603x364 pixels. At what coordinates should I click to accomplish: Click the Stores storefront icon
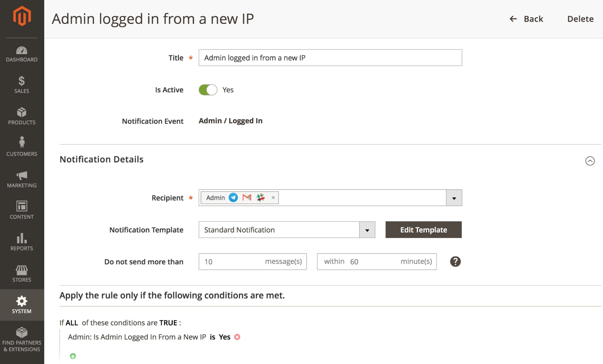click(x=22, y=270)
